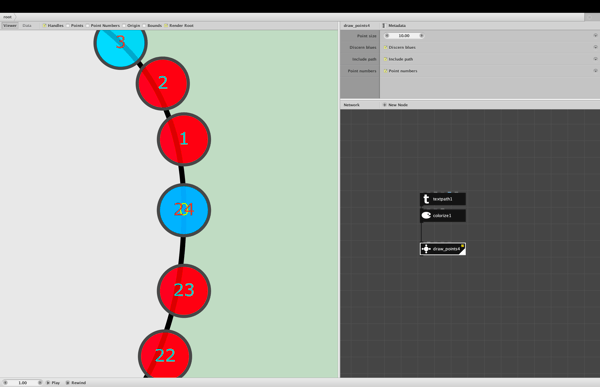600x387 pixels.
Task: Toggle the Discern blues parameter checkbox
Action: pos(385,47)
